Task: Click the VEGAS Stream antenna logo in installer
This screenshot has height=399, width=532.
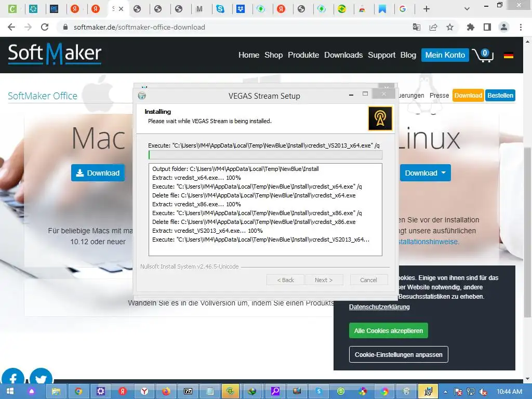Action: tap(380, 118)
